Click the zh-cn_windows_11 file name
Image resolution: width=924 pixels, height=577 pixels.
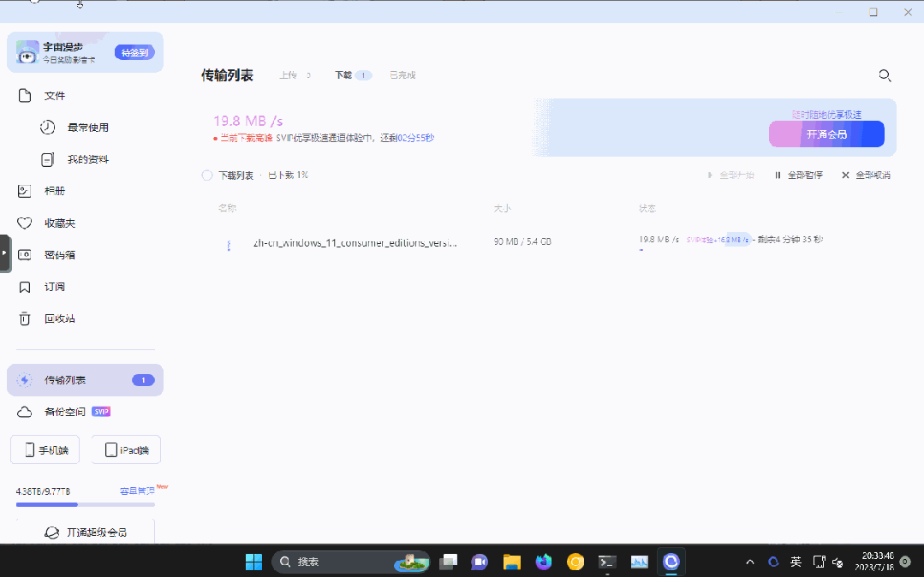[355, 242]
